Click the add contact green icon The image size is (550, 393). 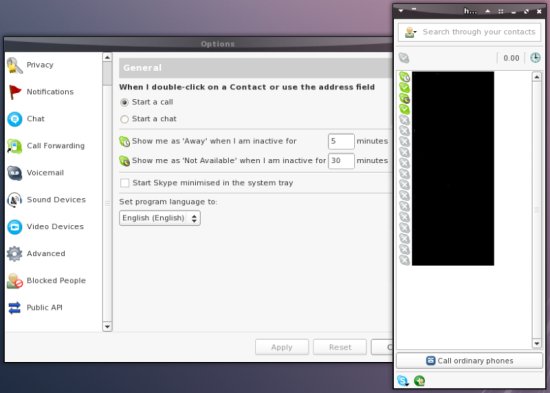pyautogui.click(x=419, y=380)
